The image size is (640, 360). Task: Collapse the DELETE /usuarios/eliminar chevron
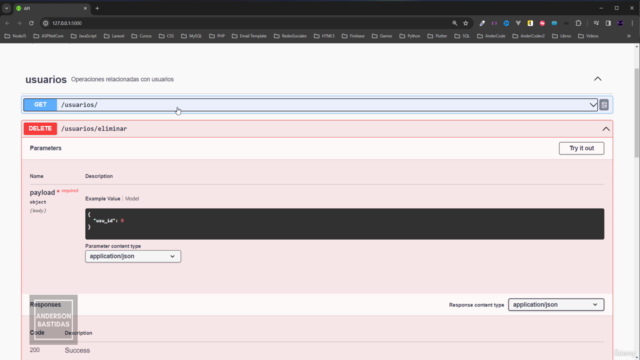pos(606,129)
